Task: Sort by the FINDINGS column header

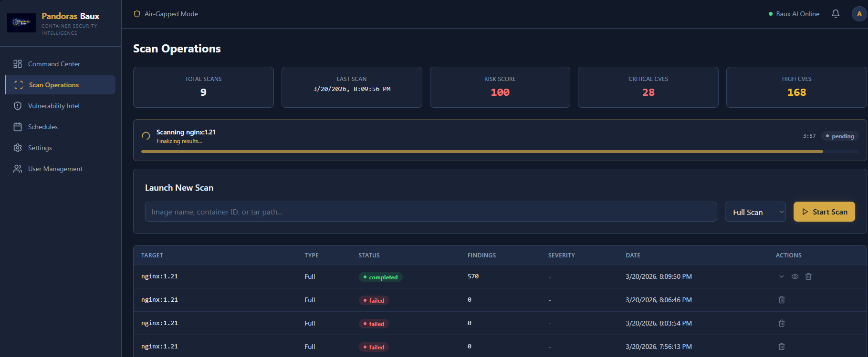Action: tap(482, 255)
